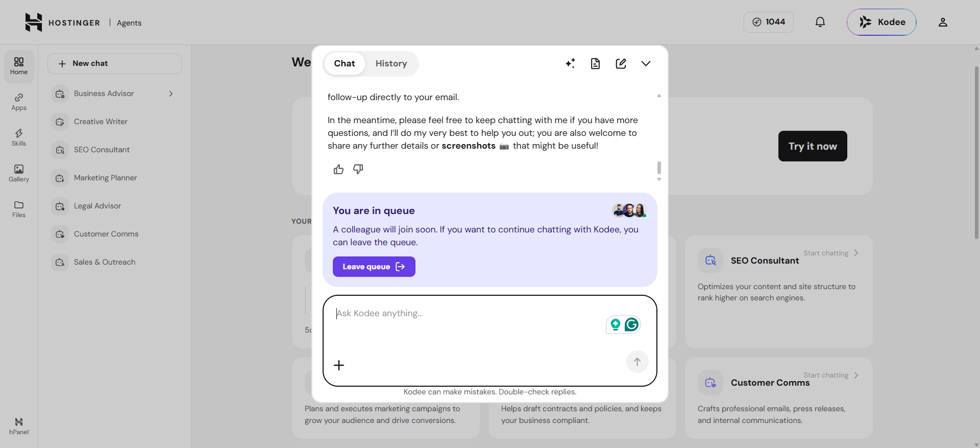980x448 pixels.
Task: Click the chat message scrollbar thumb
Action: point(659,168)
